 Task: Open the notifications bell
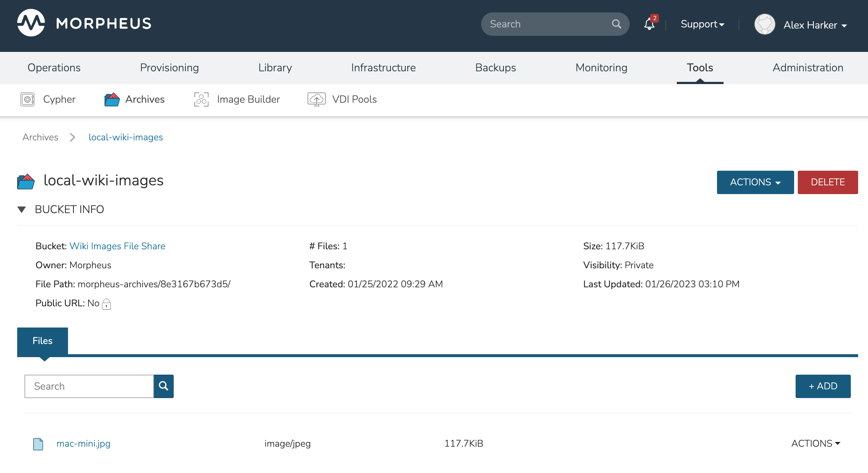[649, 24]
